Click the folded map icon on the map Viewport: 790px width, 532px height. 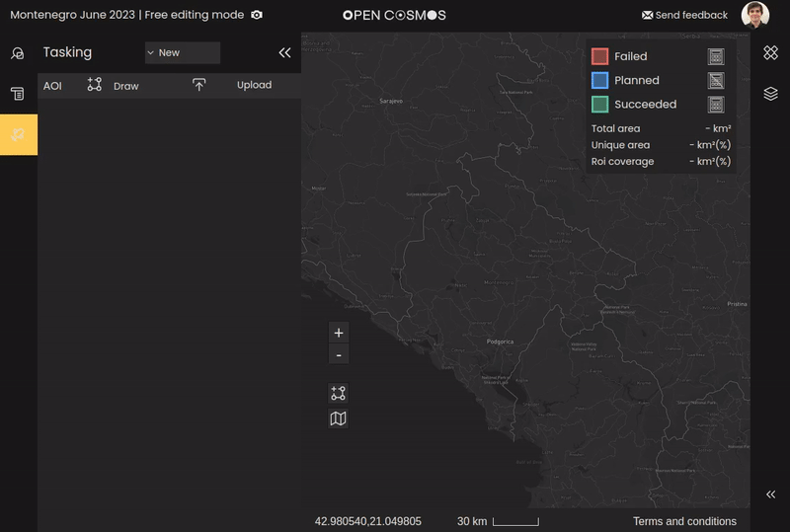pyautogui.click(x=338, y=418)
